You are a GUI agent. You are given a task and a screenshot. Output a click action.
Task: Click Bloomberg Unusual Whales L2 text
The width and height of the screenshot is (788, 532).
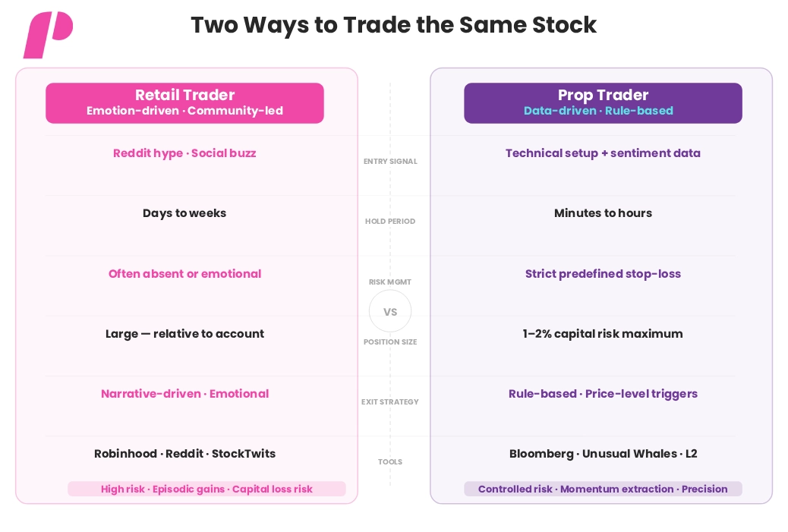[x=603, y=454]
